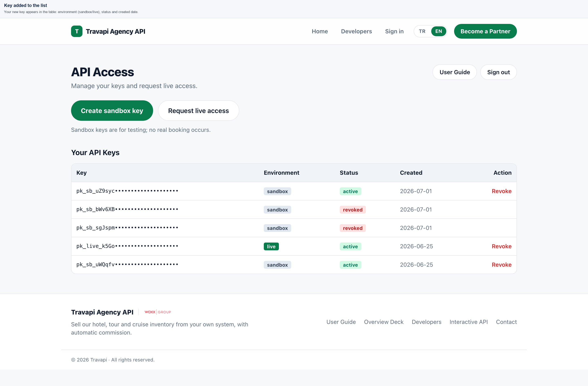Click the Key column header
588x386 pixels.
pos(81,173)
